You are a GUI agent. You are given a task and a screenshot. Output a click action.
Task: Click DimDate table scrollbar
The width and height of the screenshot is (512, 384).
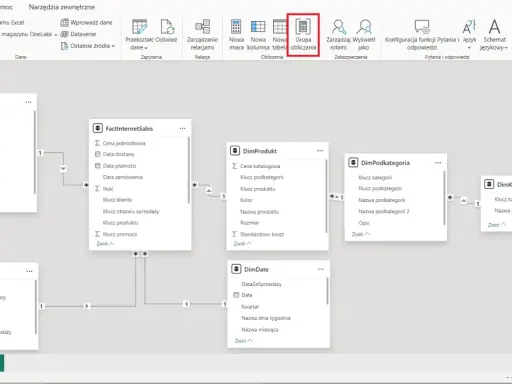click(x=327, y=291)
